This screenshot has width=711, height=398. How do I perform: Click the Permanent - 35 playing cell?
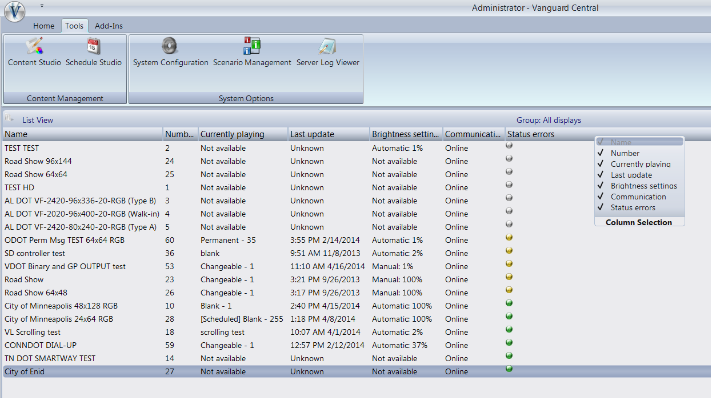[x=228, y=240]
